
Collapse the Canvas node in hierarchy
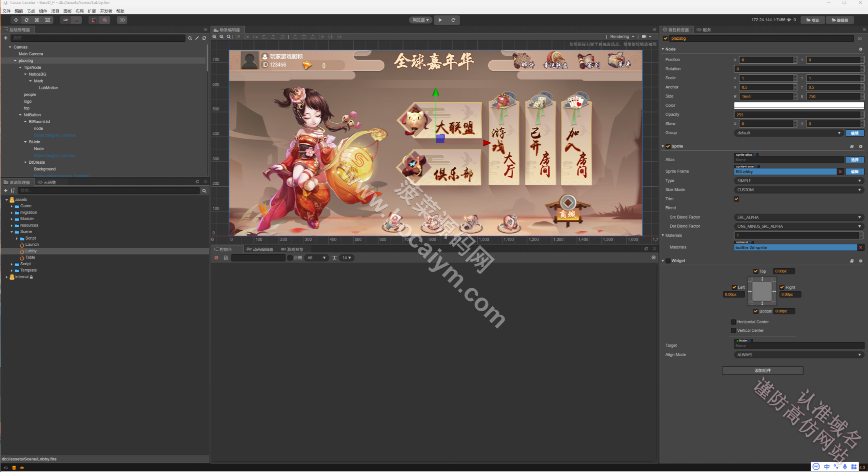coord(10,47)
